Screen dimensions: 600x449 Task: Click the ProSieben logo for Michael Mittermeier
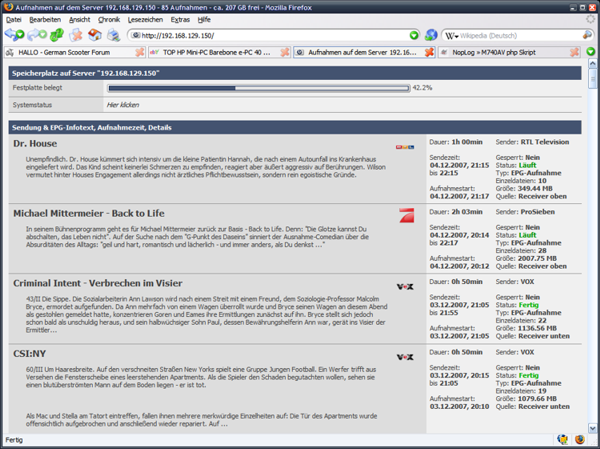pyautogui.click(x=406, y=216)
